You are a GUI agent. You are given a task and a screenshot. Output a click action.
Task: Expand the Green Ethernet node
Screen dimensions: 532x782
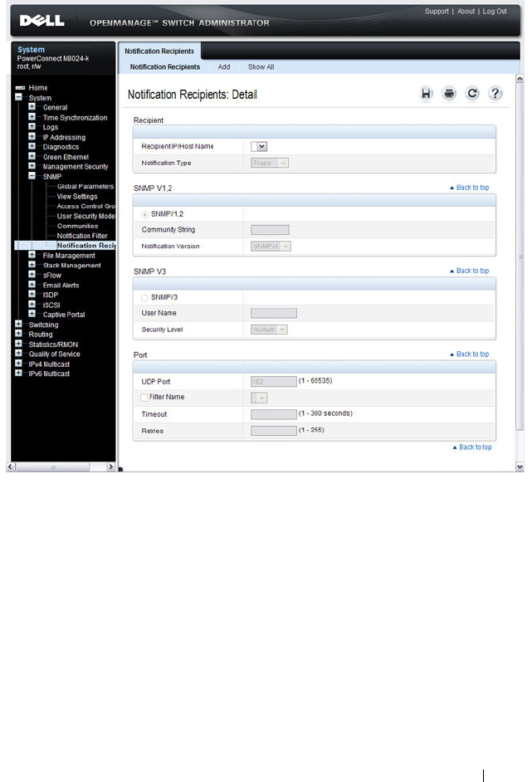[x=32, y=156]
